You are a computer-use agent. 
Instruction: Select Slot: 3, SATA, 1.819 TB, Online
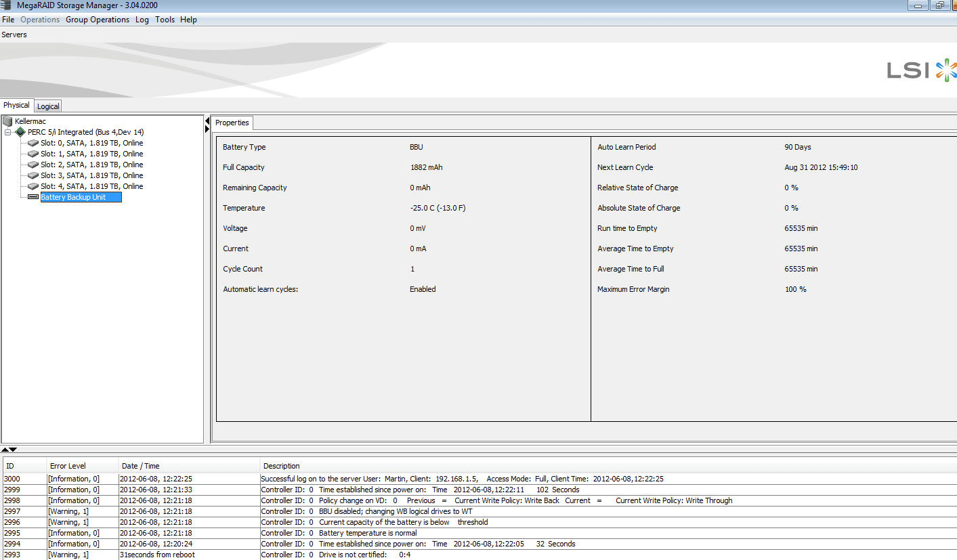tap(92, 175)
